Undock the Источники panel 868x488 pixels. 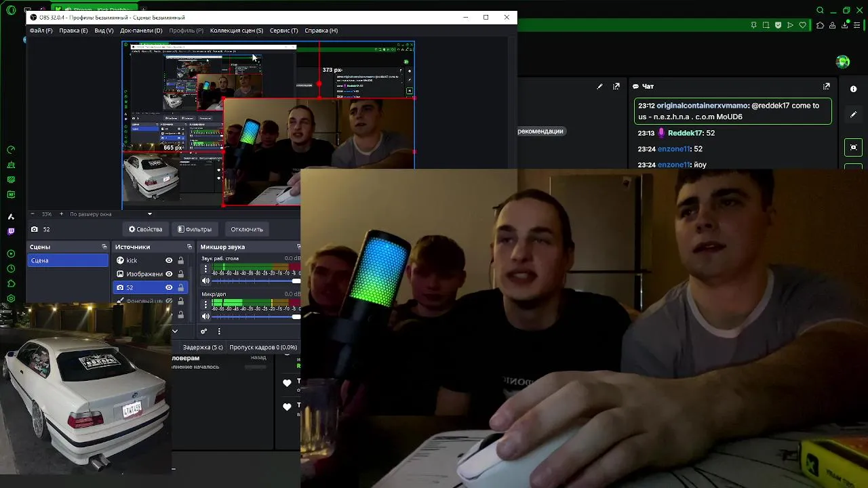(189, 247)
